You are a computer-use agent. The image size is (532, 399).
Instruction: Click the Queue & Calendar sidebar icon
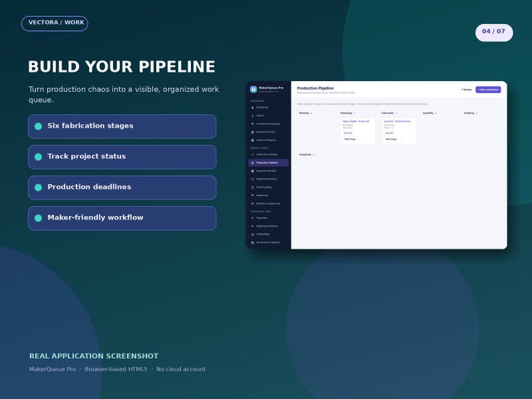point(253,171)
